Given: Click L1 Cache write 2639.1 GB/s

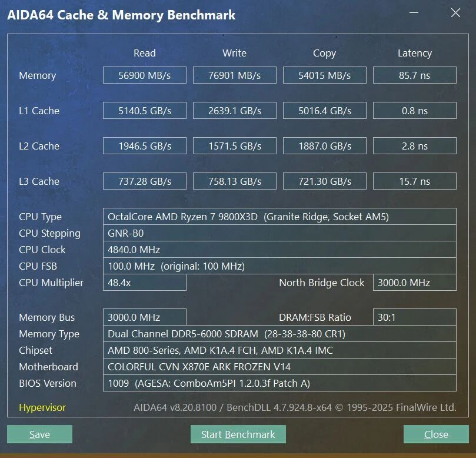Looking at the screenshot, I should 235,110.
